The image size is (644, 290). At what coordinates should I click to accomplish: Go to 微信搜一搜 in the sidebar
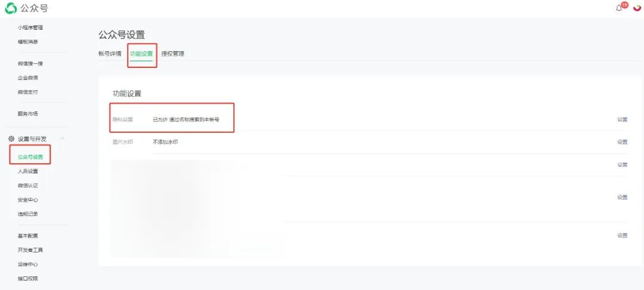[x=30, y=63]
